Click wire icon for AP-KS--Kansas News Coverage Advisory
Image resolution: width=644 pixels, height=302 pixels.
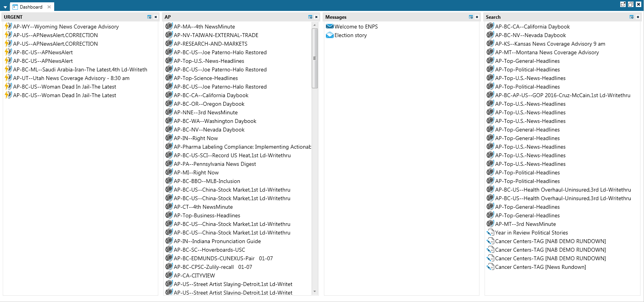[490, 43]
